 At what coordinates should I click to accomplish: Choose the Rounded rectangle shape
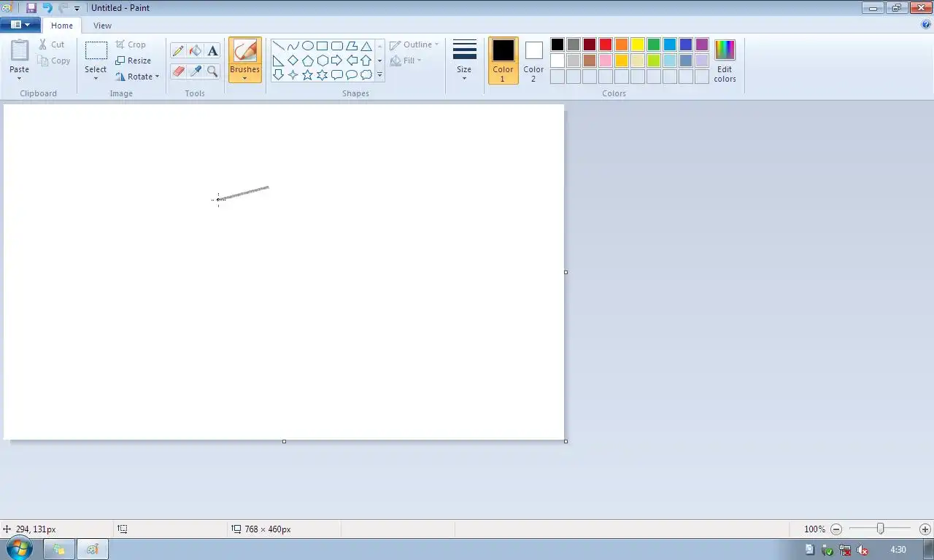coord(337,46)
